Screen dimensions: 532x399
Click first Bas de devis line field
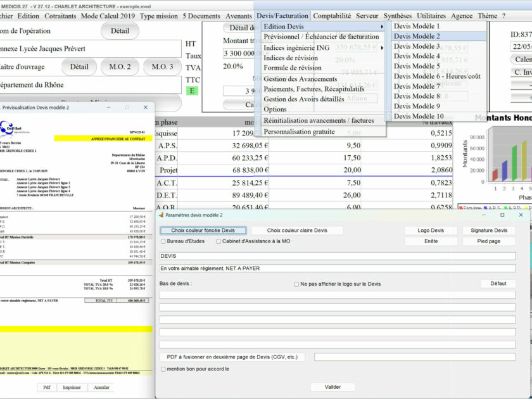pos(337,295)
